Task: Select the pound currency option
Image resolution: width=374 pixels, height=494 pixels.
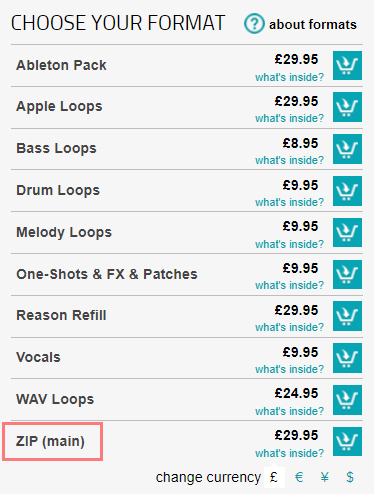Action: click(x=274, y=477)
